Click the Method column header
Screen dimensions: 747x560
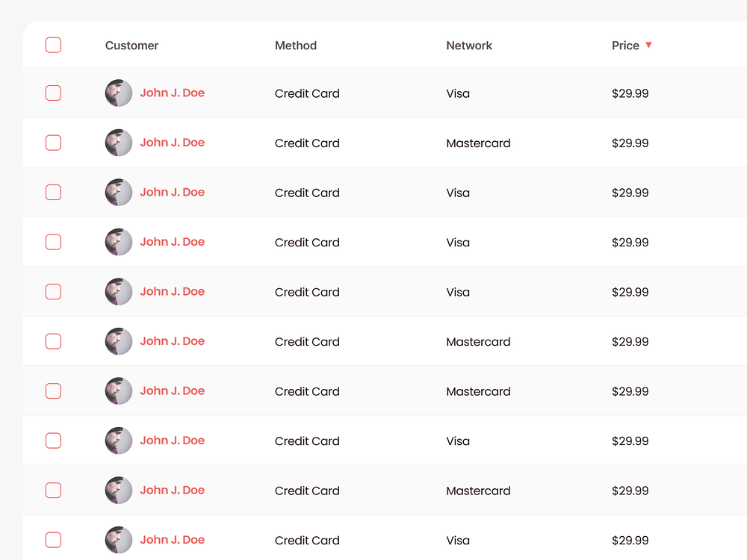(x=296, y=46)
